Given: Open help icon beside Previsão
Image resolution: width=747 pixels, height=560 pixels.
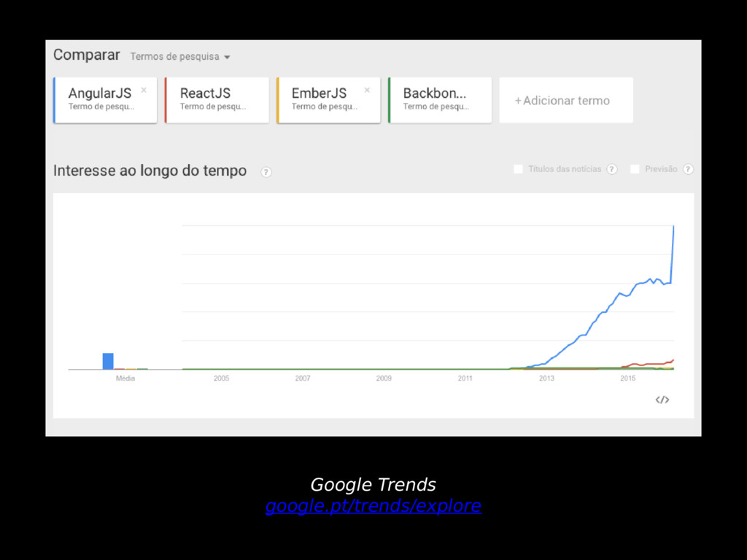Looking at the screenshot, I should coord(688,169).
